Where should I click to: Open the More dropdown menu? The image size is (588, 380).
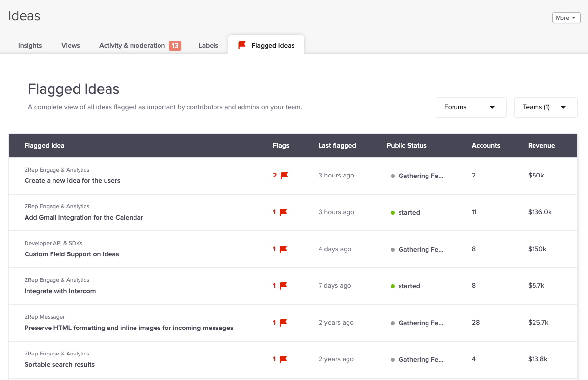[x=566, y=18]
